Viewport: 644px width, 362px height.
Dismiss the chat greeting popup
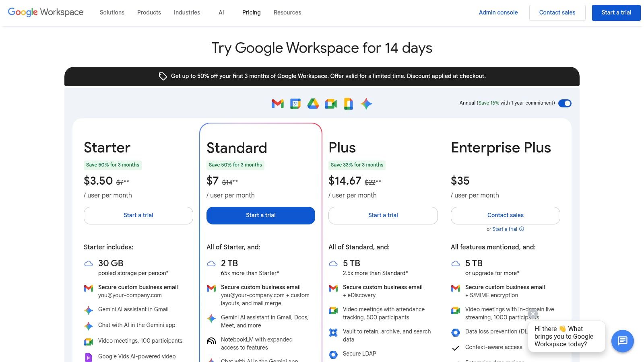pyautogui.click(x=533, y=314)
